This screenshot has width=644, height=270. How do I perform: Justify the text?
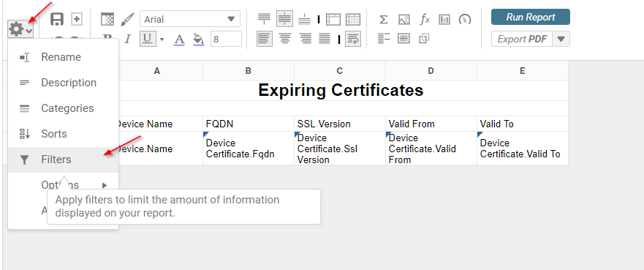click(325, 39)
